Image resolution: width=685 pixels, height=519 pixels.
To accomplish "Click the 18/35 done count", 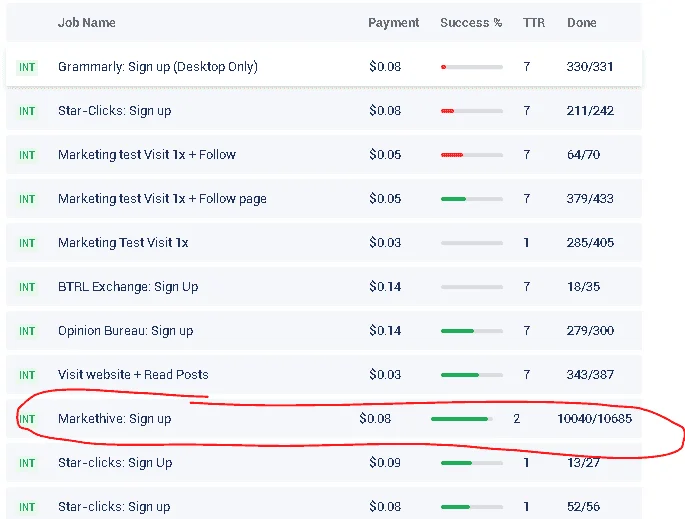I will click(x=583, y=287).
